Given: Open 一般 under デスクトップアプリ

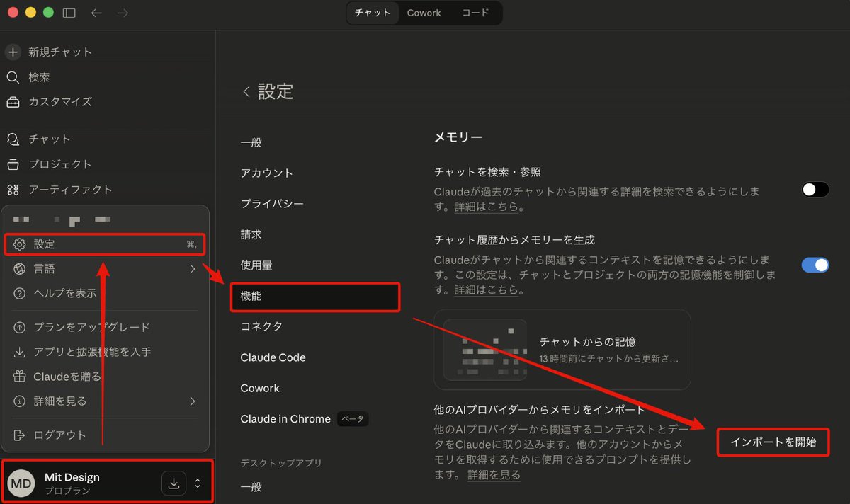Looking at the screenshot, I should click(251, 487).
